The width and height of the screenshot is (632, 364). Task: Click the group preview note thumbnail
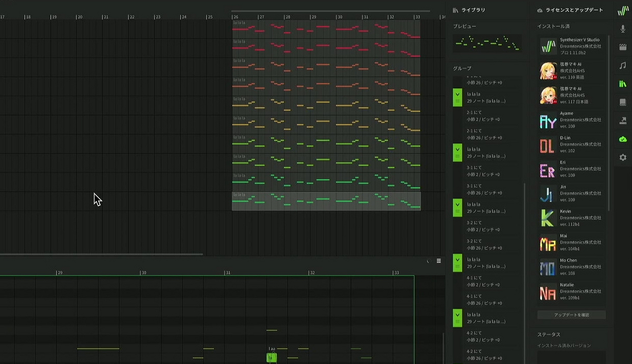487,43
